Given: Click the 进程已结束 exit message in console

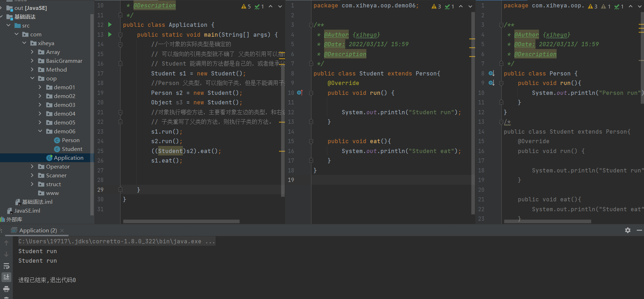Looking at the screenshot, I should pyautogui.click(x=47, y=280).
